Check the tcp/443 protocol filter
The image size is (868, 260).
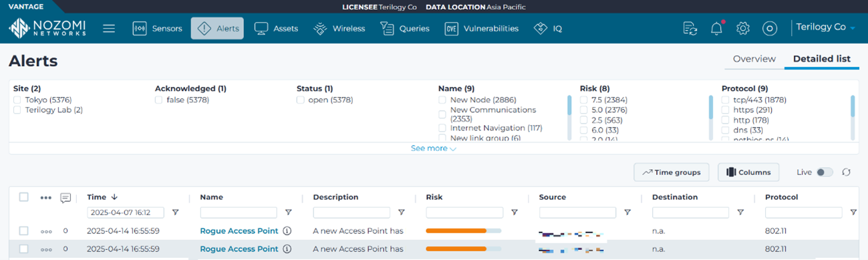click(x=726, y=100)
